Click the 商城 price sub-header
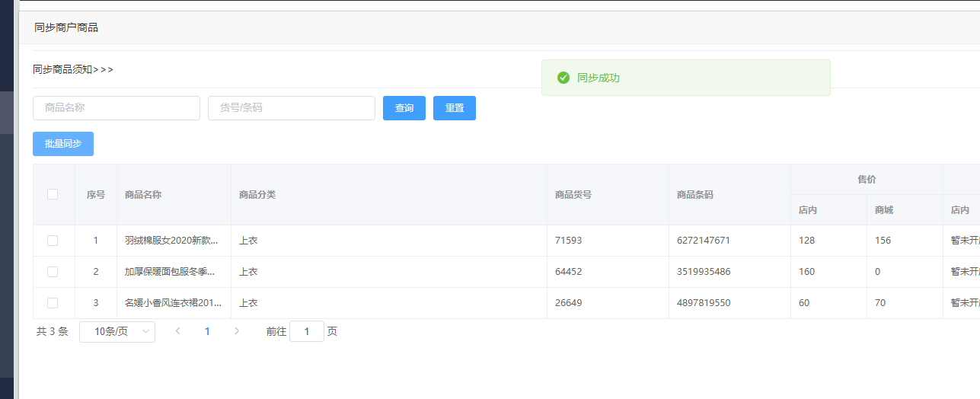980x399 pixels. coord(884,210)
